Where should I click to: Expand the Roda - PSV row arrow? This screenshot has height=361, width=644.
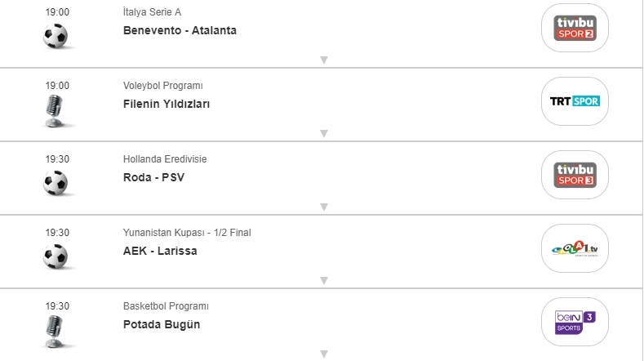click(324, 207)
